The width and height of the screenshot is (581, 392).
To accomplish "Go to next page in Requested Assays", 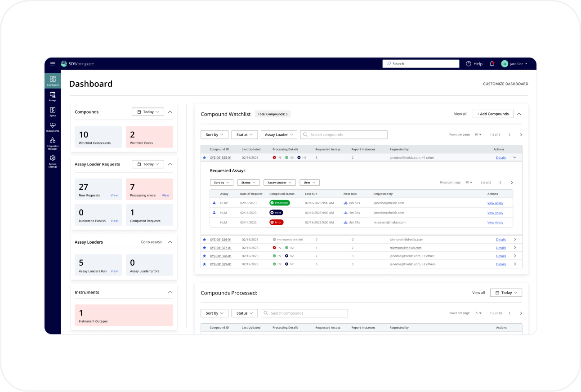I will 512,183.
